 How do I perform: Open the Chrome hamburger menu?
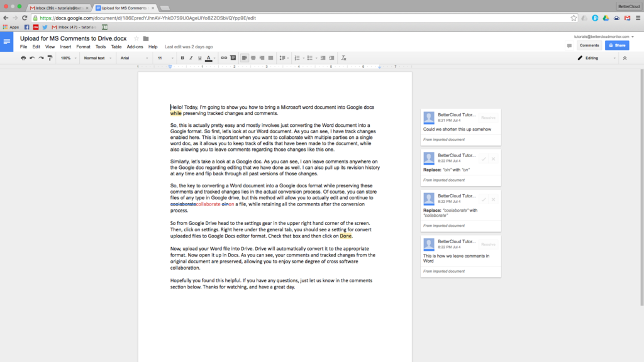pos(638,18)
